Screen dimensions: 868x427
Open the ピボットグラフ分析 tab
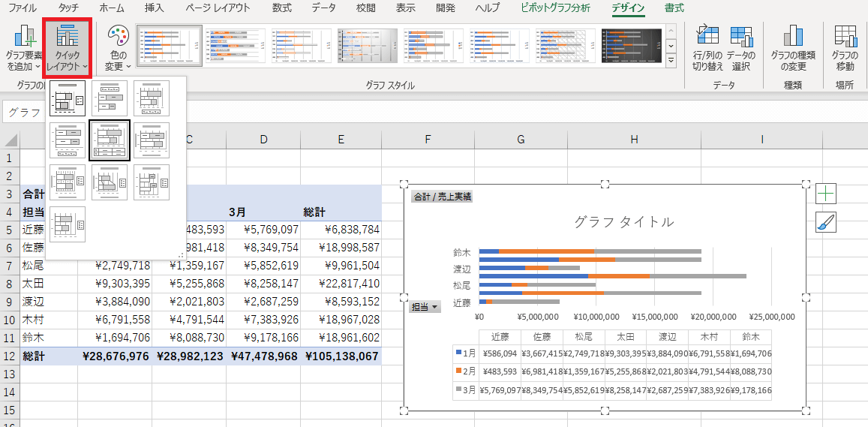555,8
